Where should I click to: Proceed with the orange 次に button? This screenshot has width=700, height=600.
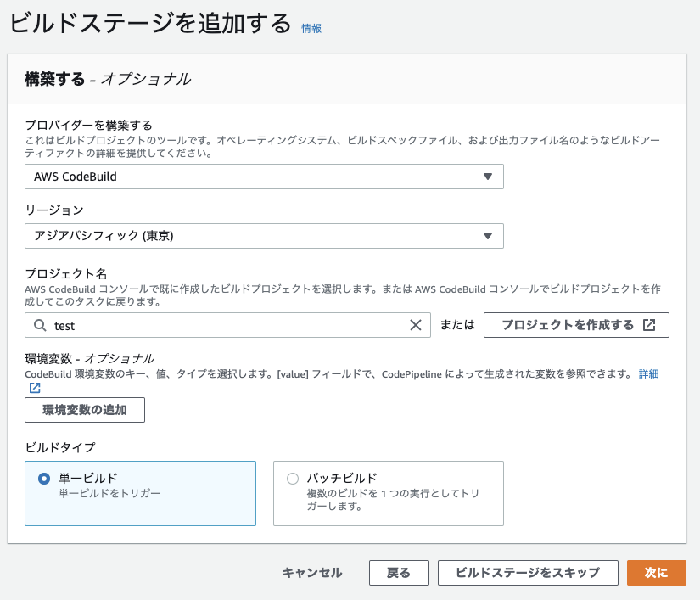point(656,573)
